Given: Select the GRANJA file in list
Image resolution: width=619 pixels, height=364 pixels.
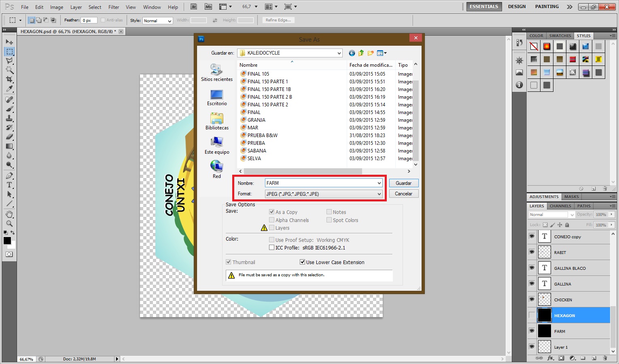Looking at the screenshot, I should tap(257, 120).
